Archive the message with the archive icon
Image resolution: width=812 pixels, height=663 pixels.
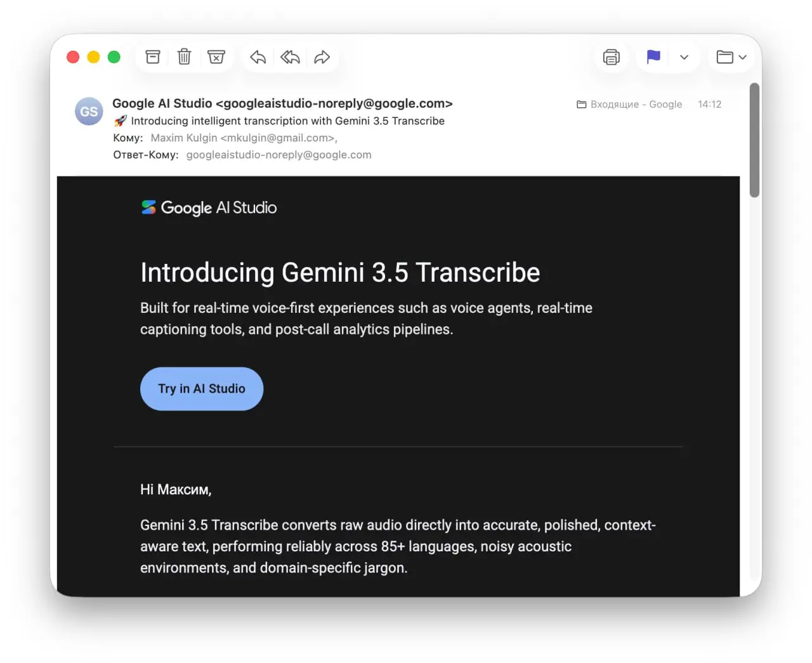coord(153,57)
